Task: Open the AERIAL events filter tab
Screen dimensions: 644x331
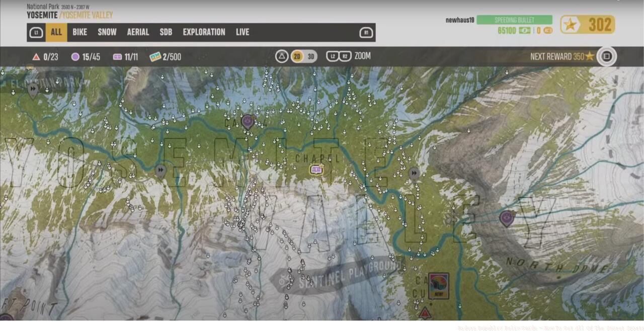Action: click(138, 32)
